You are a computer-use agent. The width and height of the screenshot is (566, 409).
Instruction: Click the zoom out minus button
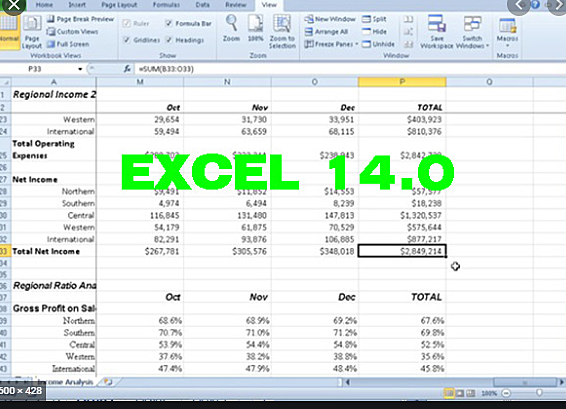506,393
